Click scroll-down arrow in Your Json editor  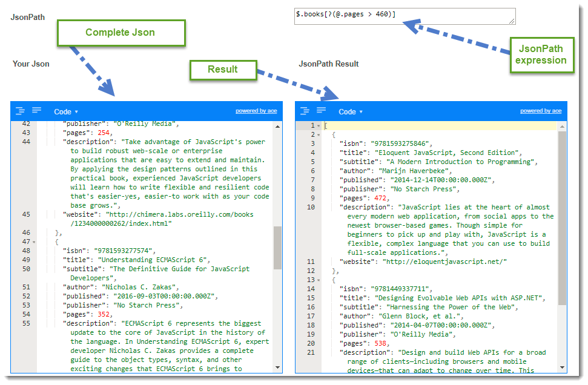(277, 367)
